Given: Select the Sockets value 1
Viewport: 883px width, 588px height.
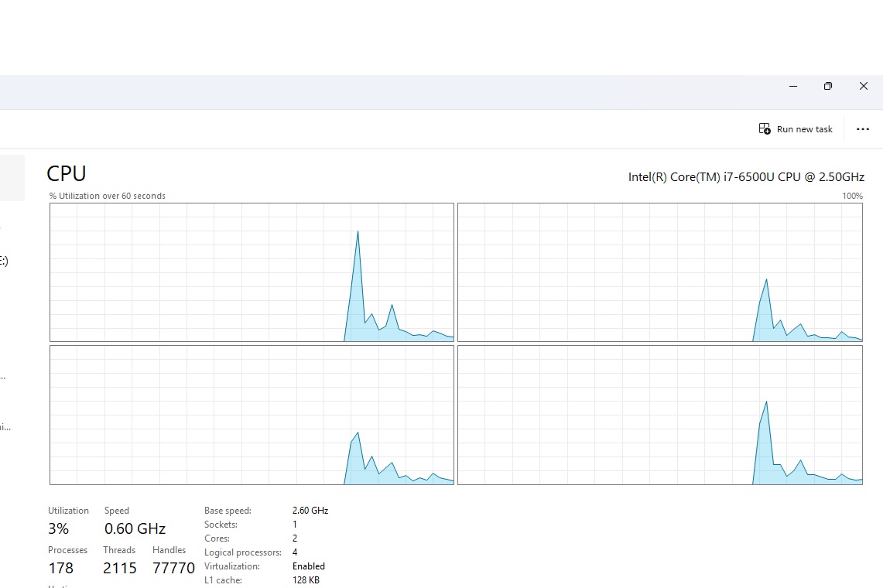Looking at the screenshot, I should tap(295, 525).
